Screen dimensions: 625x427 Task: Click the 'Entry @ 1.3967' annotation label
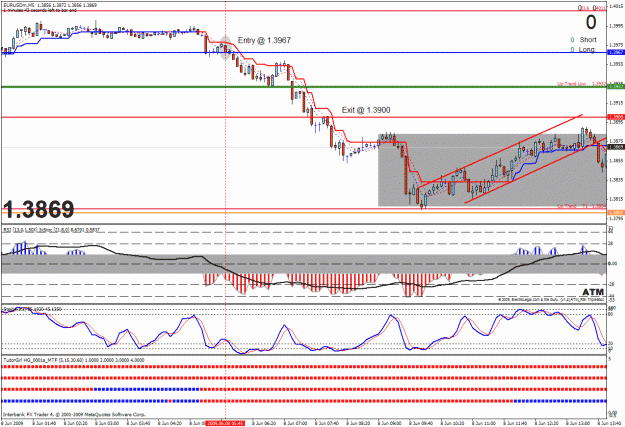click(x=264, y=40)
